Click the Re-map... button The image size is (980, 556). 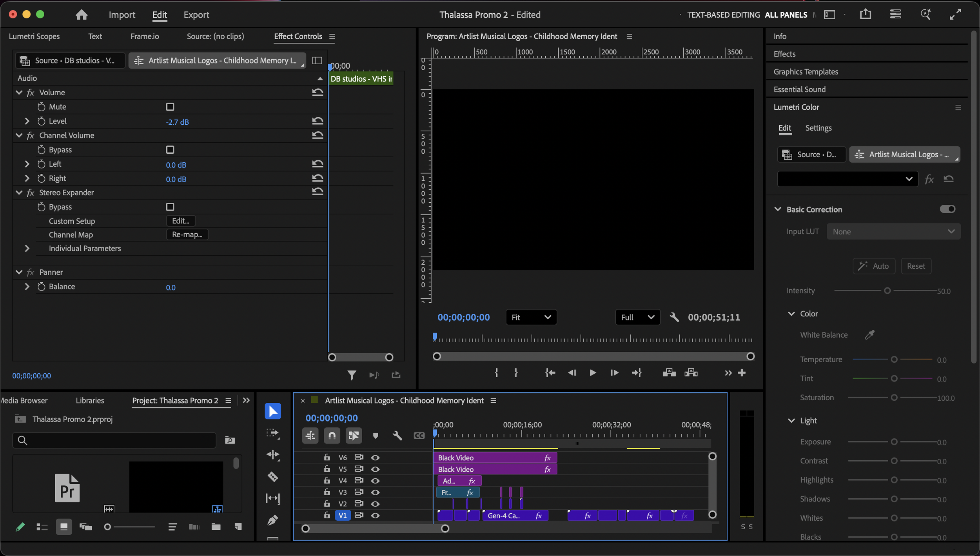pos(187,234)
